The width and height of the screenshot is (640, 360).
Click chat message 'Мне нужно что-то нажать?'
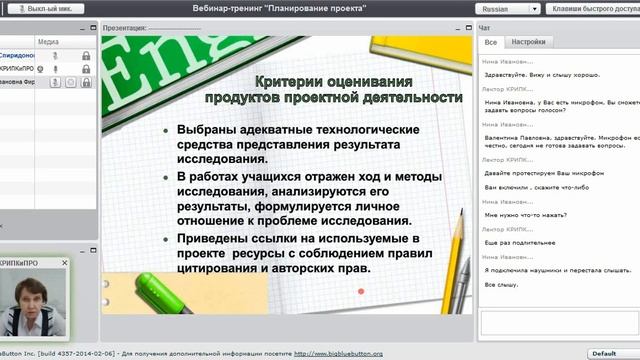[x=526, y=215]
